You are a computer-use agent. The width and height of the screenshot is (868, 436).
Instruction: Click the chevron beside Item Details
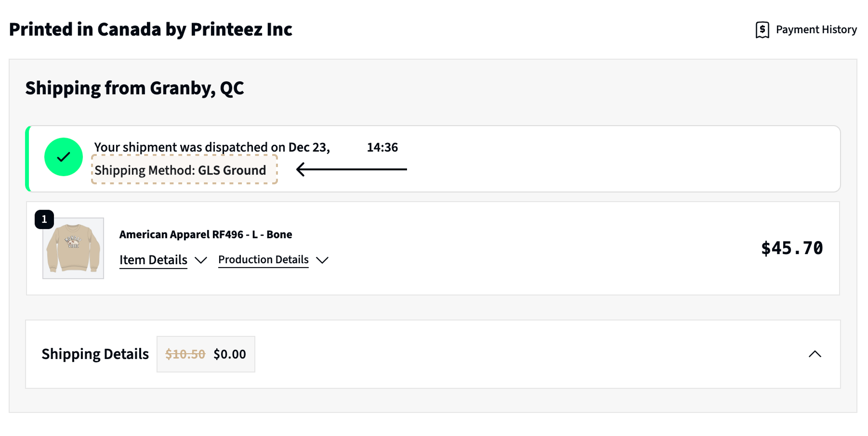pos(201,260)
